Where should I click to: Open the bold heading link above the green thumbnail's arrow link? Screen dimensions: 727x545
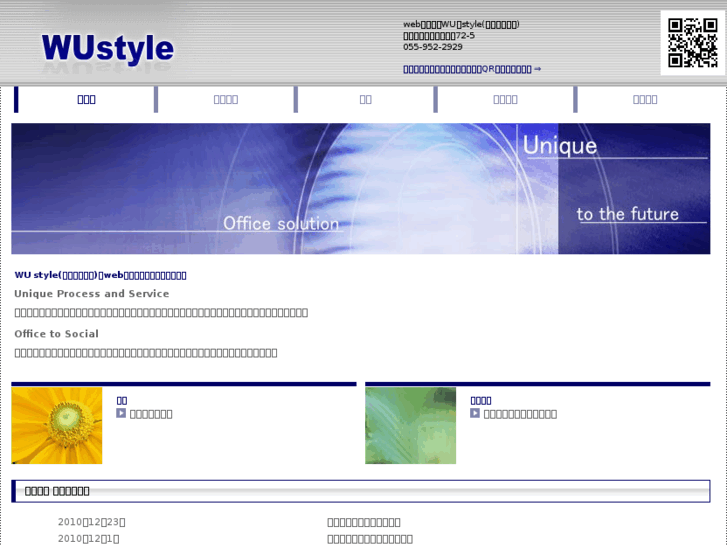tap(481, 400)
